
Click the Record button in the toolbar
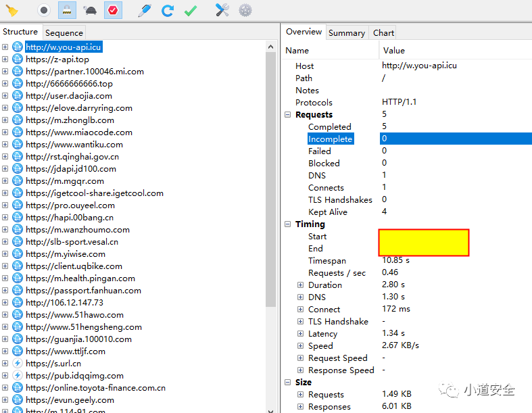coord(43,10)
